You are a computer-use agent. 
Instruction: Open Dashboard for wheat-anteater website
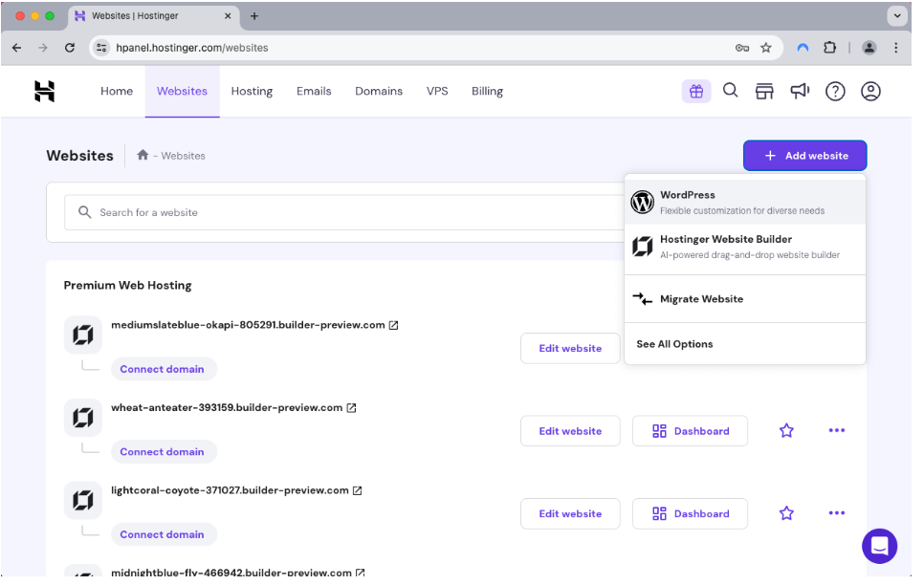point(690,431)
